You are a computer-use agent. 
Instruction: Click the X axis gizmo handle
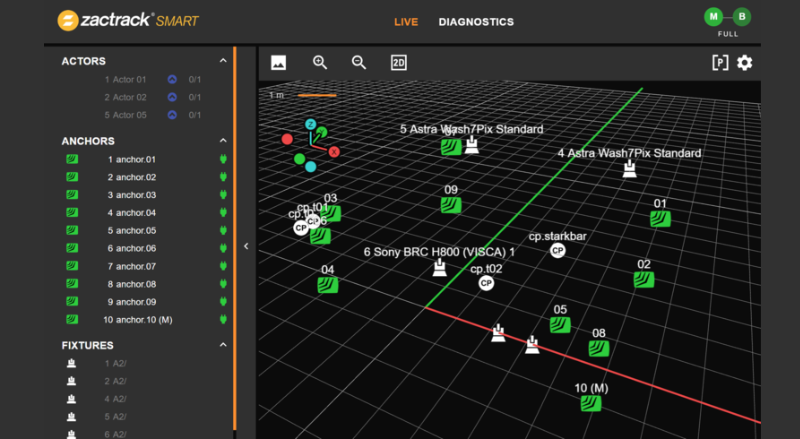coord(334,152)
